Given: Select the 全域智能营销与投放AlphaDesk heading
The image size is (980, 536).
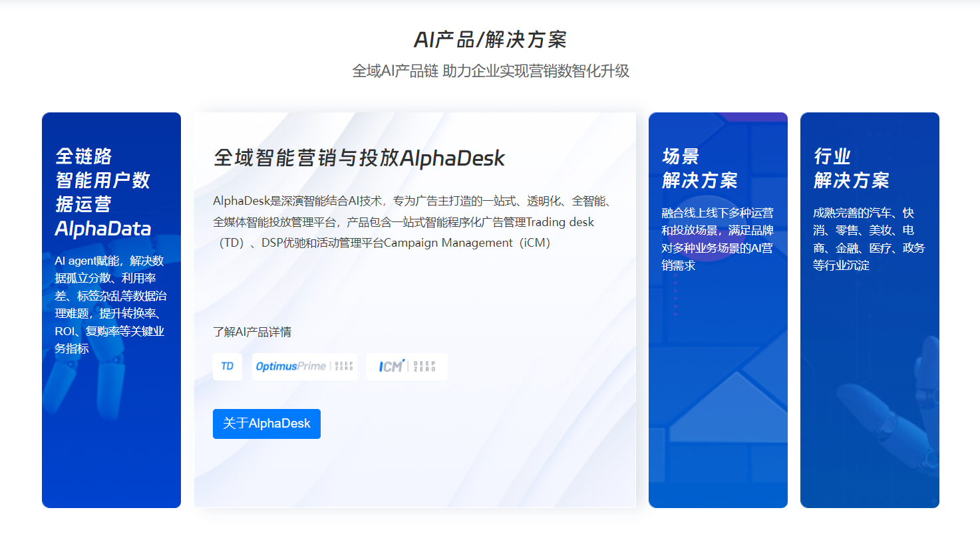Looking at the screenshot, I should [359, 158].
